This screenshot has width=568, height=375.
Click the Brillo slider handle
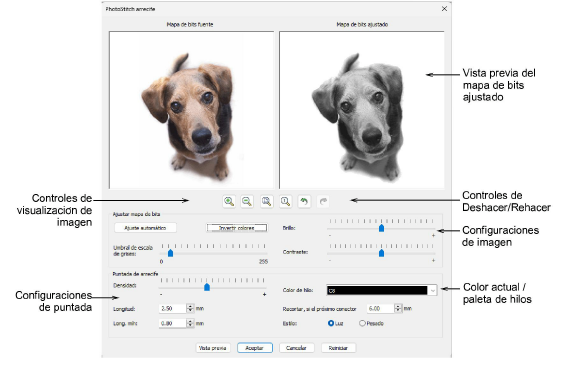tap(381, 228)
